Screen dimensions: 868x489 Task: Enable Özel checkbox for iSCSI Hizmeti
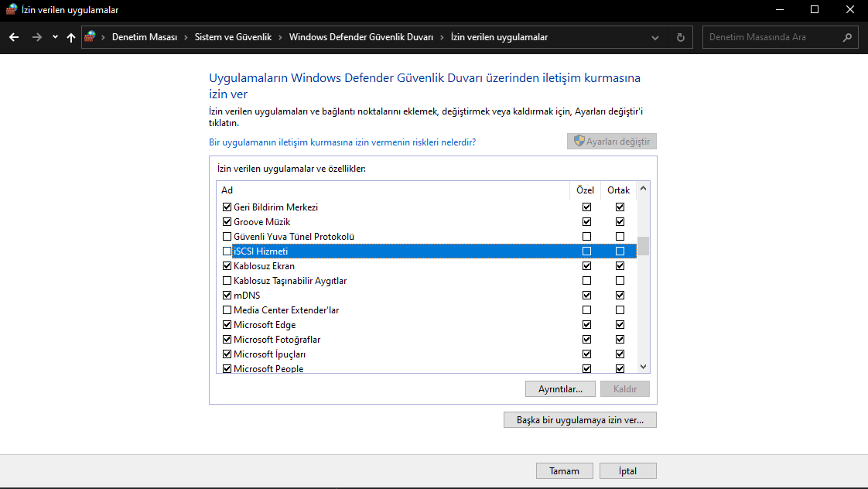[x=586, y=251]
